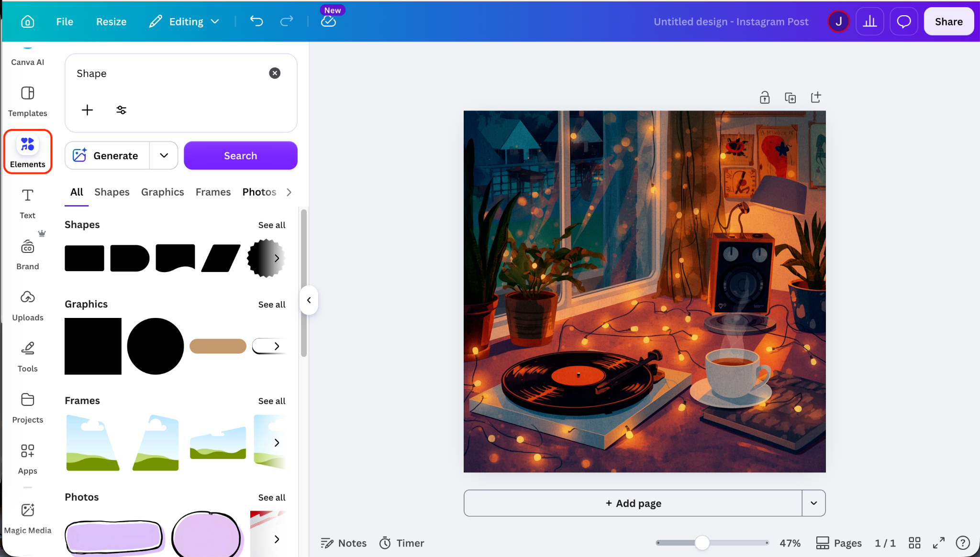
Task: Click the Add page button
Action: [633, 503]
